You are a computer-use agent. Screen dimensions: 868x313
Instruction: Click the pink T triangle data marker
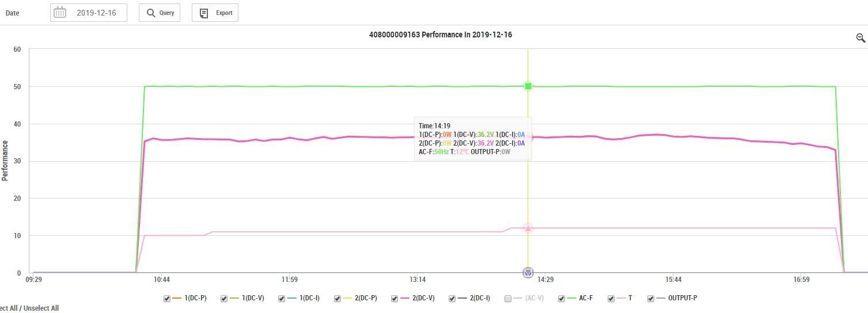coord(528,228)
